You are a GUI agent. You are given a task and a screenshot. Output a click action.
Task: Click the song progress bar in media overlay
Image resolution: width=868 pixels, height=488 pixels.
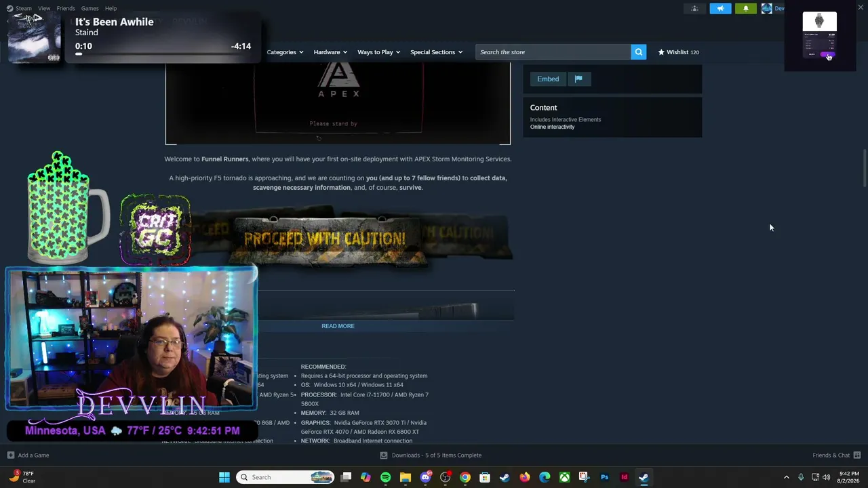point(163,54)
